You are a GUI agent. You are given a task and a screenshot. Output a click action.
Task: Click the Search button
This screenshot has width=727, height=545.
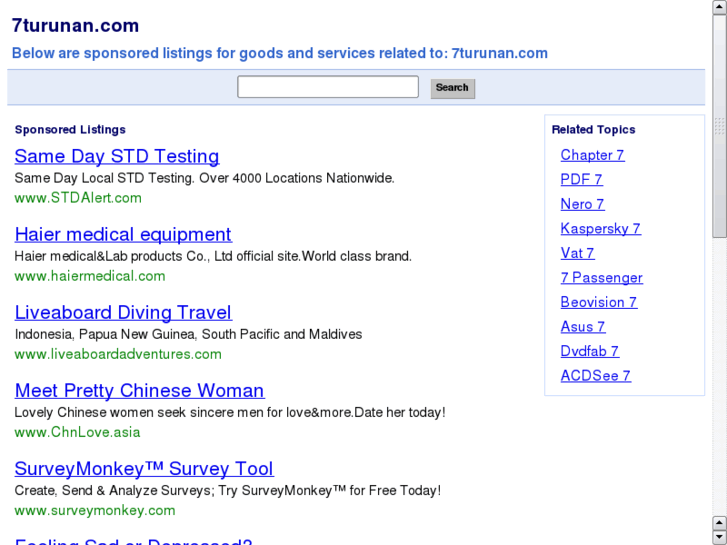453,88
